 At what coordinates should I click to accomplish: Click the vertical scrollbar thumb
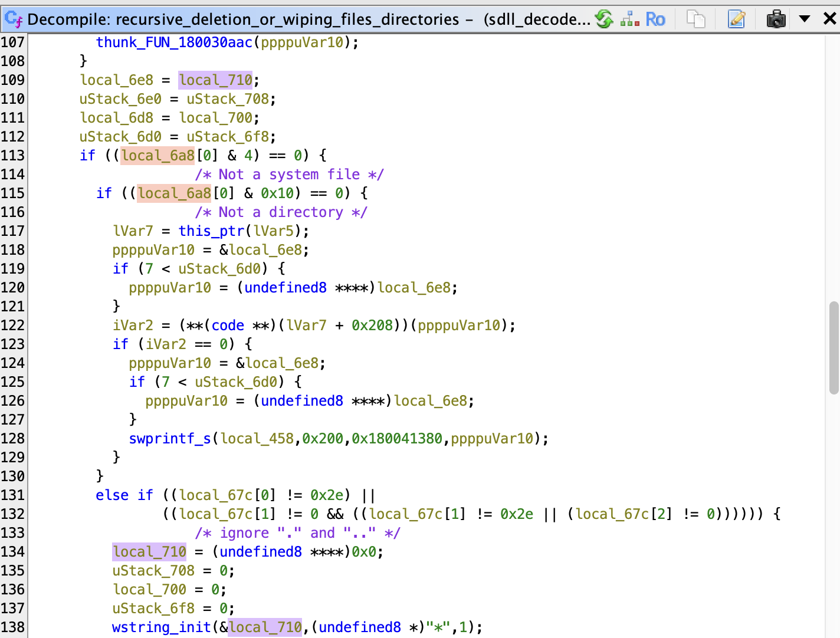[834, 347]
